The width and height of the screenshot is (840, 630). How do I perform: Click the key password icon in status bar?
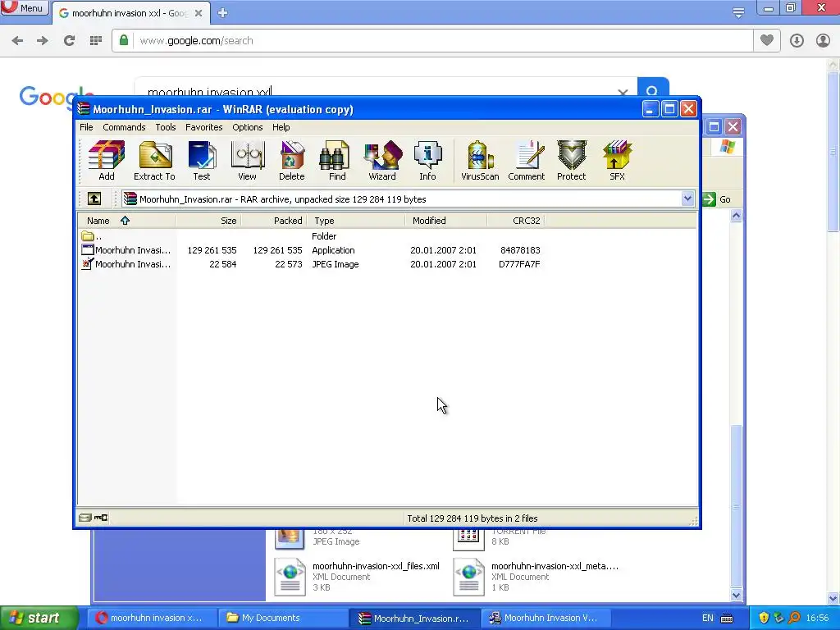click(101, 518)
